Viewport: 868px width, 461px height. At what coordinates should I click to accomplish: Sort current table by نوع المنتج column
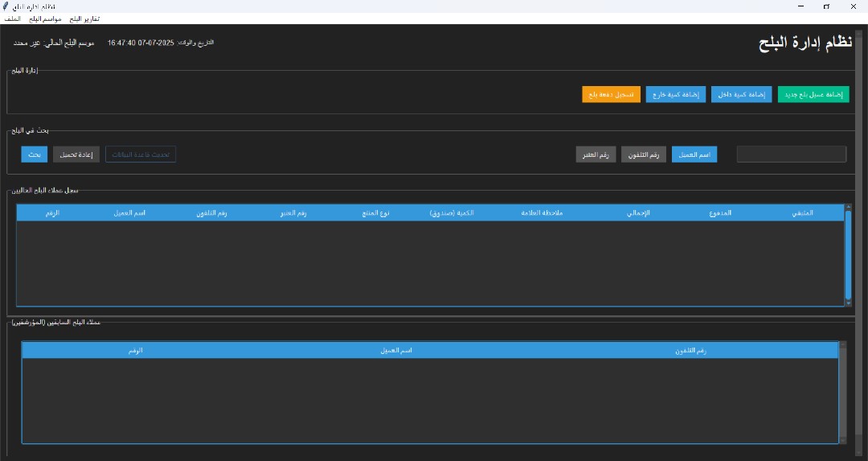click(x=375, y=213)
